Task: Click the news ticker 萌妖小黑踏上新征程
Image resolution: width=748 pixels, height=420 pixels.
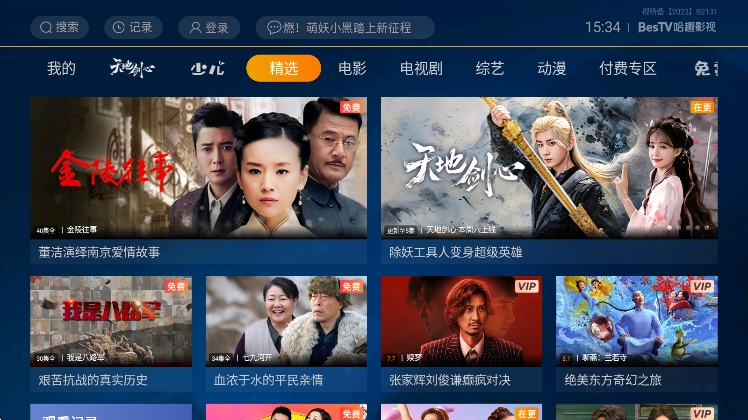Action: pos(359,28)
